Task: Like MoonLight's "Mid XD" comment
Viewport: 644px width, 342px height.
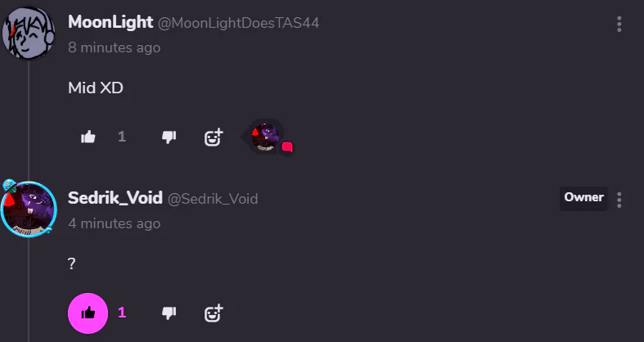Action: click(x=88, y=137)
